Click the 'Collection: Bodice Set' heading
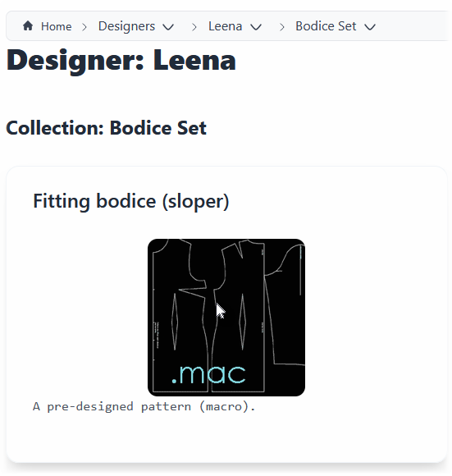This screenshot has height=476, width=452. [x=106, y=128]
